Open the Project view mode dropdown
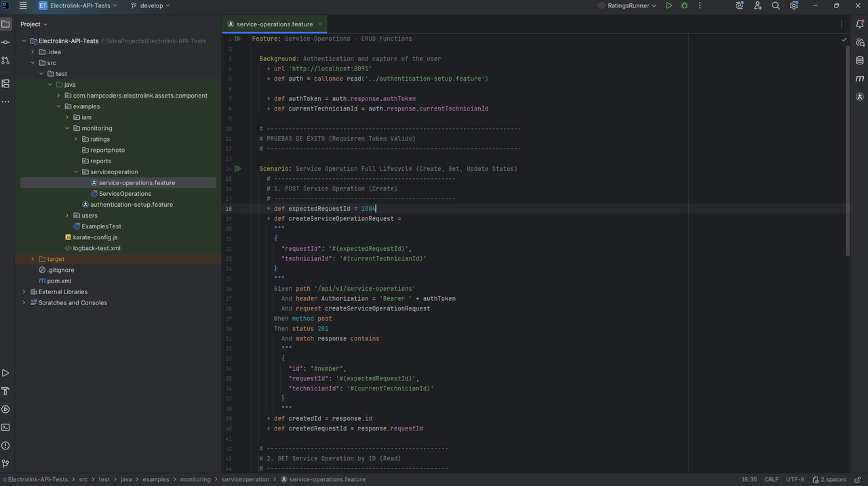This screenshot has width=868, height=486. pyautogui.click(x=35, y=24)
